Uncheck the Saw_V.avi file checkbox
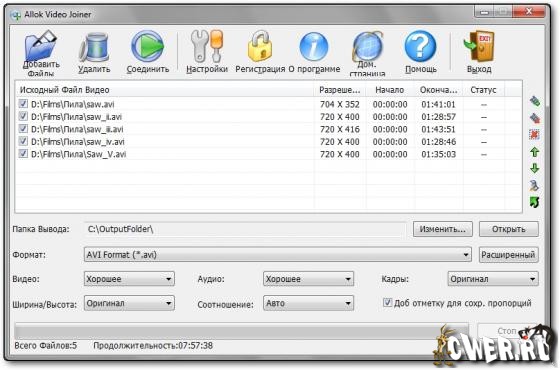Viewport: 560px width, 370px height. point(23,154)
